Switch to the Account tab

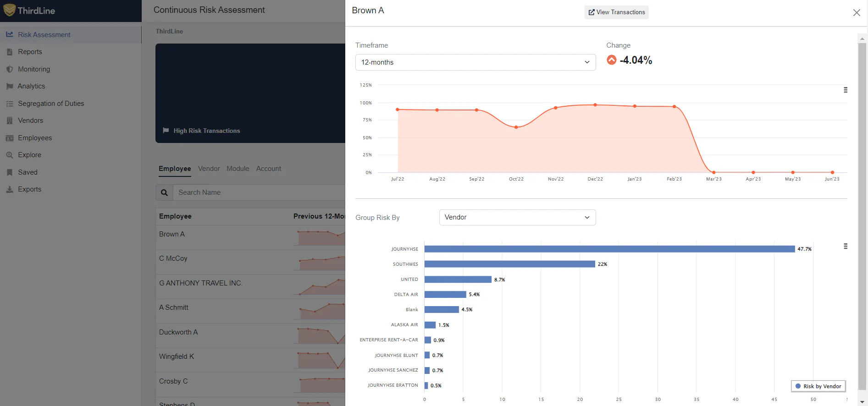[269, 169]
